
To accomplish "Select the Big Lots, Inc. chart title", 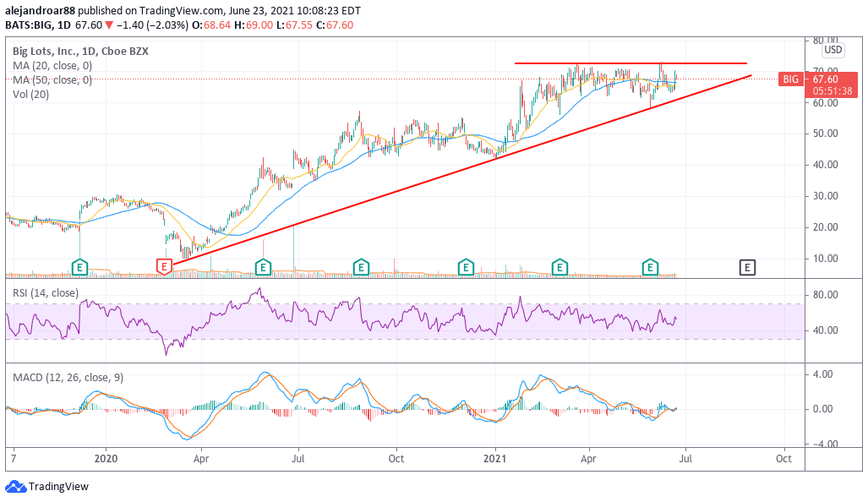I will click(81, 52).
